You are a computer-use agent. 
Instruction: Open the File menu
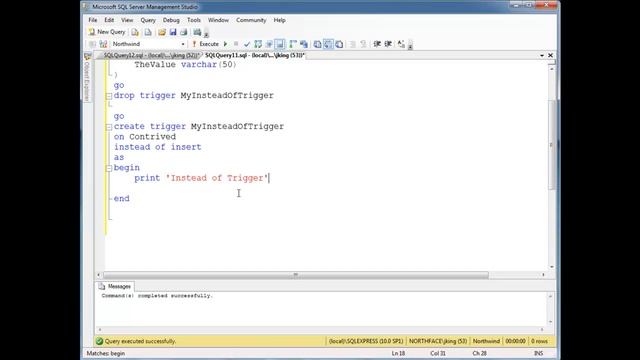[93, 20]
